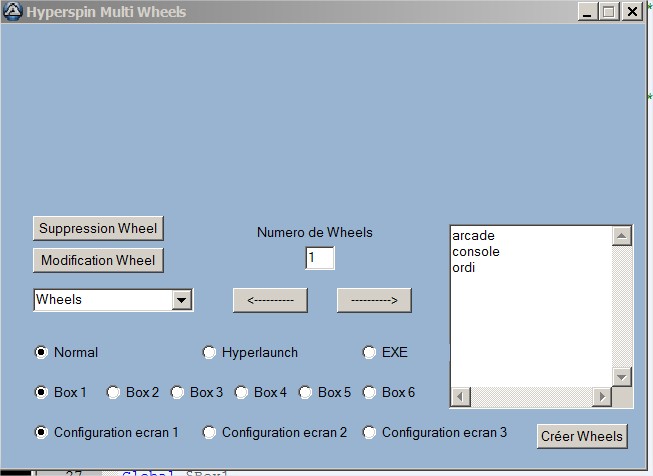Click the list's vertical scrollbar track

click(x=621, y=307)
